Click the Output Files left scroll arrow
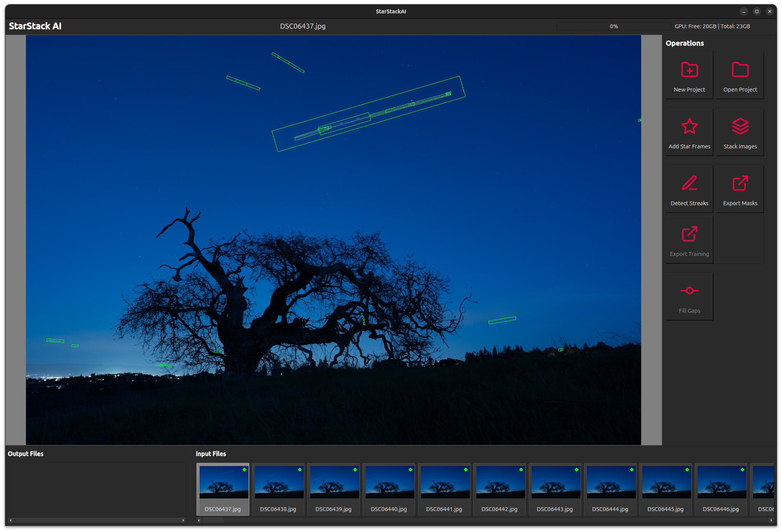The height and width of the screenshot is (532, 782). (11, 520)
